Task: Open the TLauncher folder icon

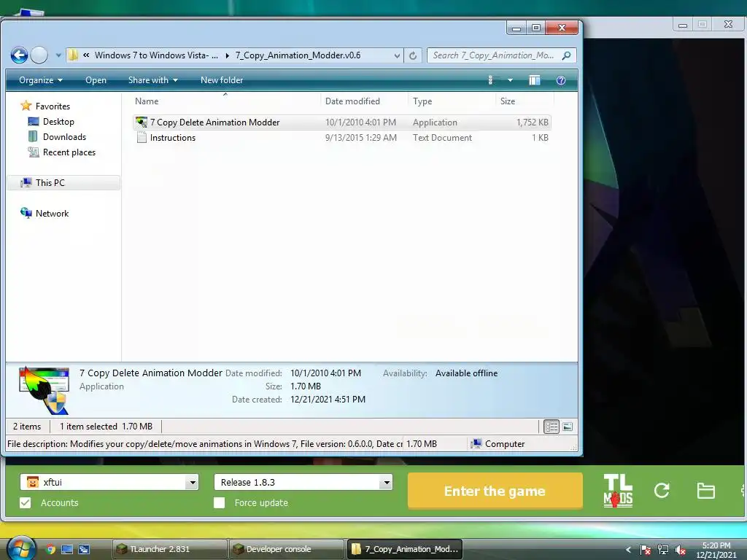Action: point(705,491)
